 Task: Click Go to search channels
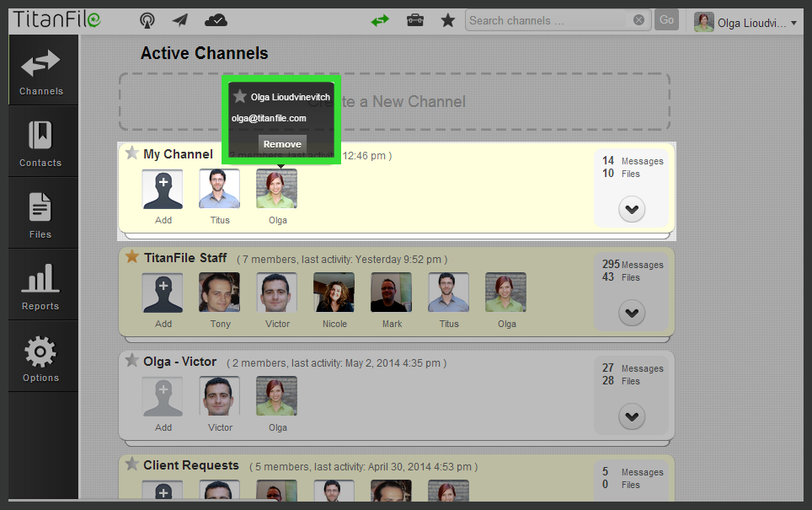coord(665,19)
